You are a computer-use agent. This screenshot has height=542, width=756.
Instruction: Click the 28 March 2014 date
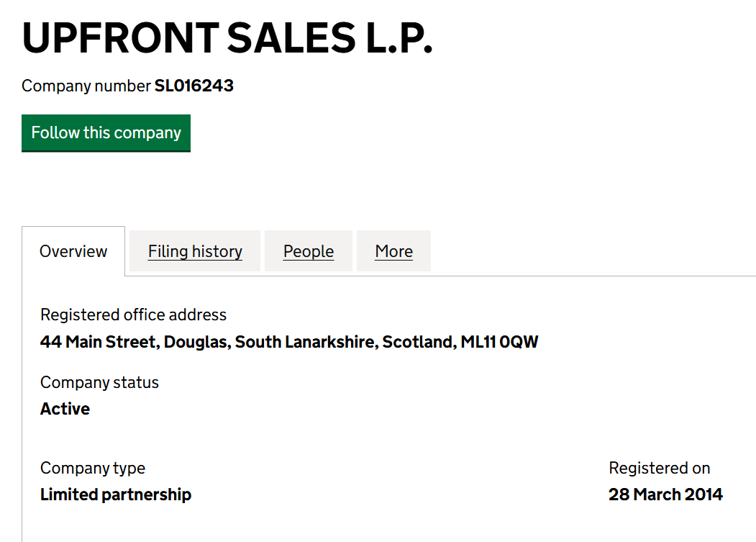point(665,494)
